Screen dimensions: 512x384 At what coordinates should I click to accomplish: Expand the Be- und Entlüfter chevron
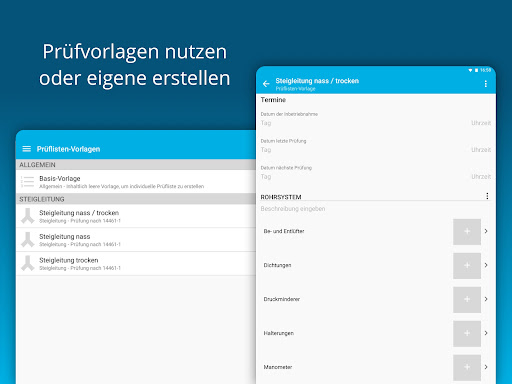pyautogui.click(x=486, y=231)
